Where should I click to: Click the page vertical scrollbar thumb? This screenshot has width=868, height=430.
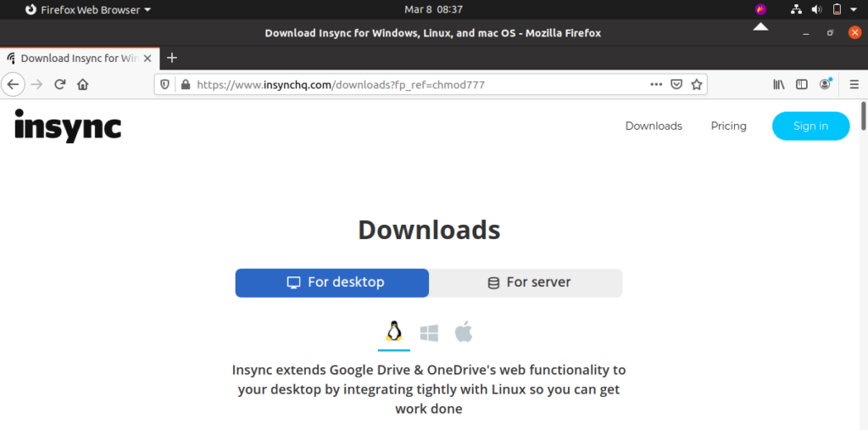(x=864, y=116)
